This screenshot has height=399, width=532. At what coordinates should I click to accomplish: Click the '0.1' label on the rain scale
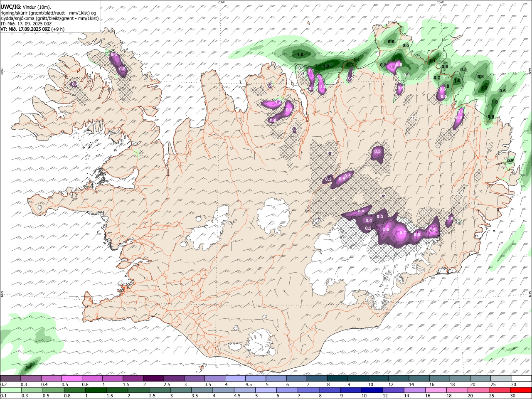(3, 396)
